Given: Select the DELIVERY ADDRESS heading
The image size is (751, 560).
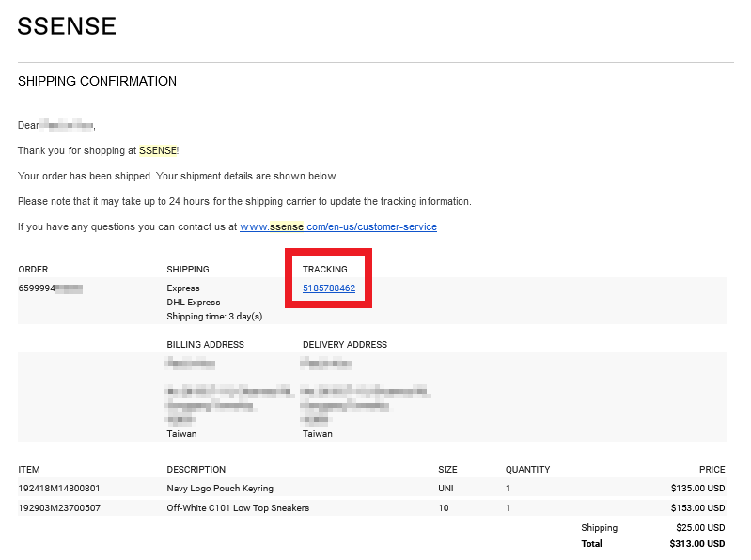Looking at the screenshot, I should tap(345, 345).
